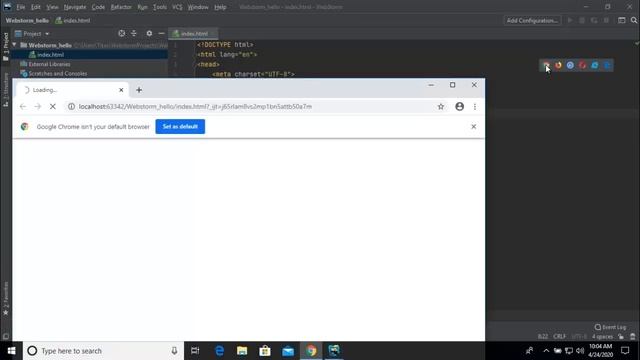
Task: Click the Debug icon in WebStorm toolbar
Action: click(582, 20)
